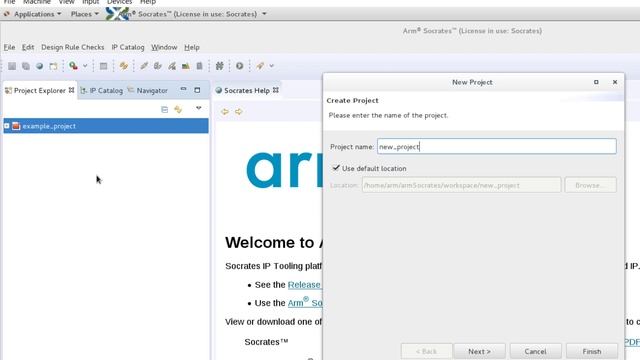Close the Project Explorer tab

(71, 90)
